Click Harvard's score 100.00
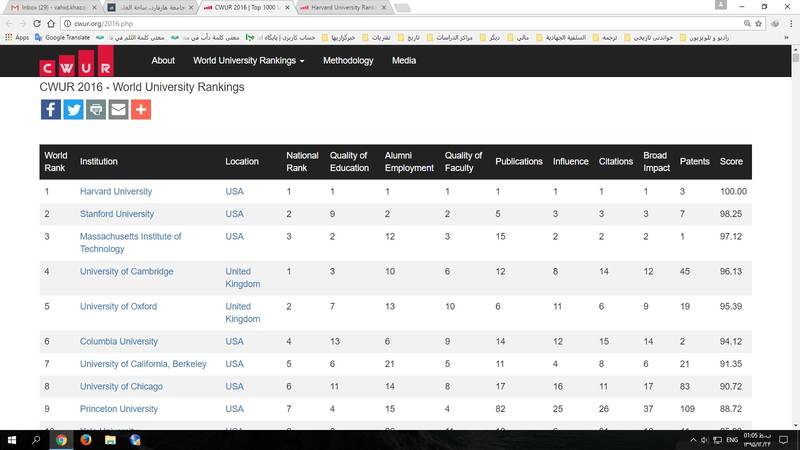Screen dimensions: 800x450 (x=733, y=191)
